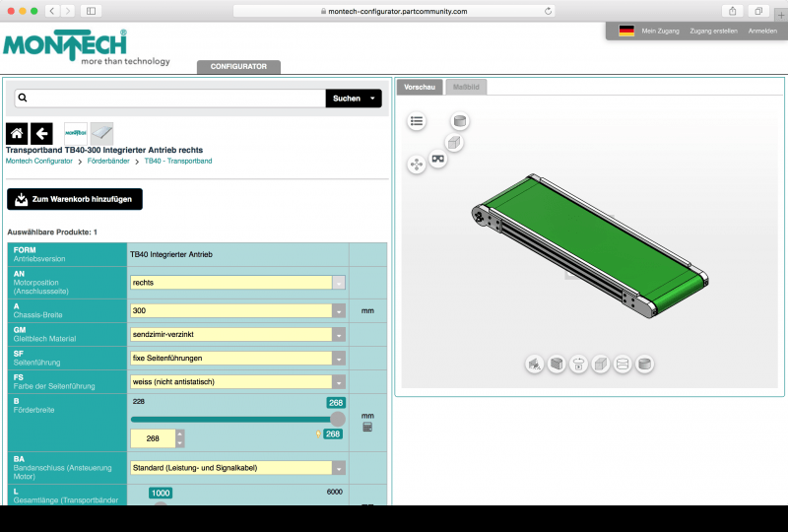Click the pan/move navigation icon
The width and height of the screenshot is (788, 532).
pos(416,165)
